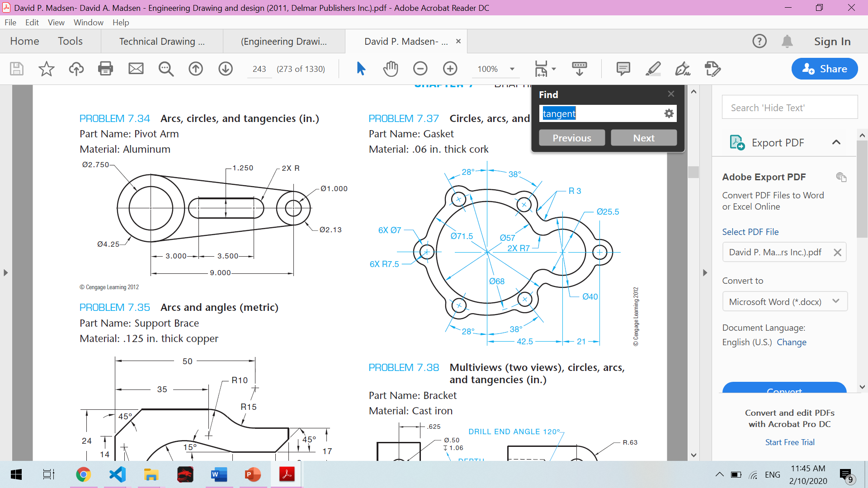868x488 pixels.
Task: Open Microsoft Word format dropdown
Action: (x=784, y=302)
